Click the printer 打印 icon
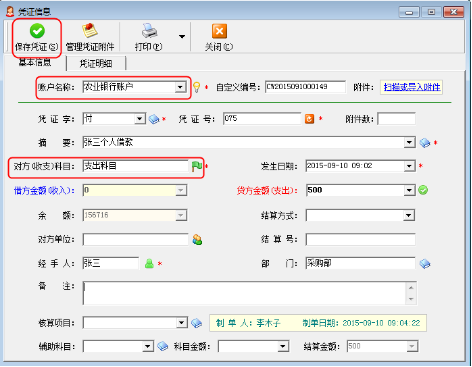Viewport: 472px width, 367px height. (x=149, y=31)
